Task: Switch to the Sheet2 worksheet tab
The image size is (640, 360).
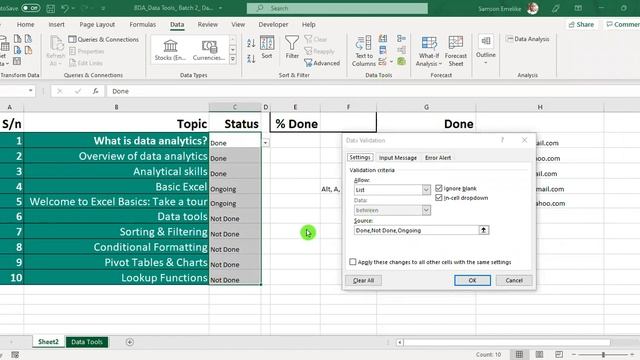Action: pyautogui.click(x=48, y=342)
